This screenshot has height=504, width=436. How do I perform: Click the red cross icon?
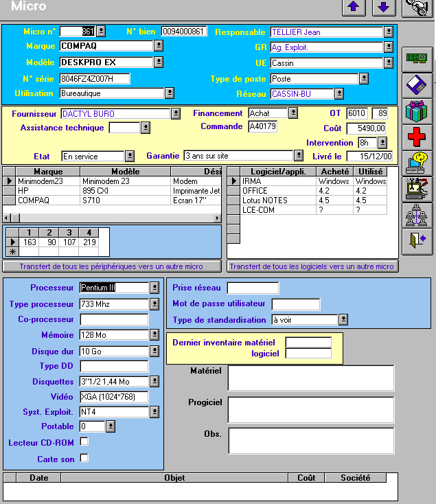point(417,137)
